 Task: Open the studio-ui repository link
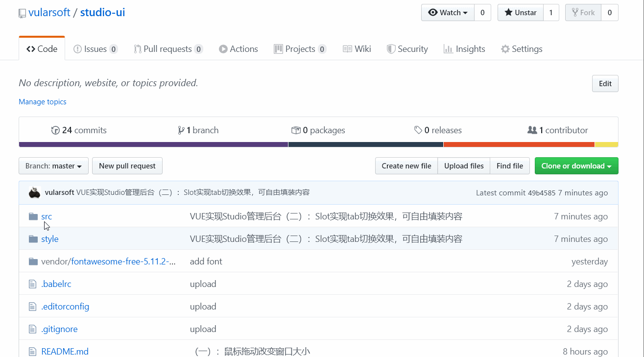coord(102,13)
